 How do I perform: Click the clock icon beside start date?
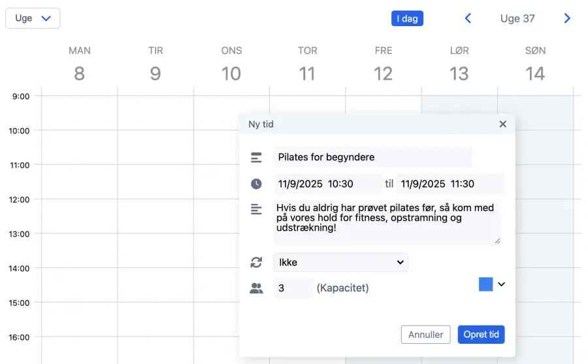click(256, 184)
